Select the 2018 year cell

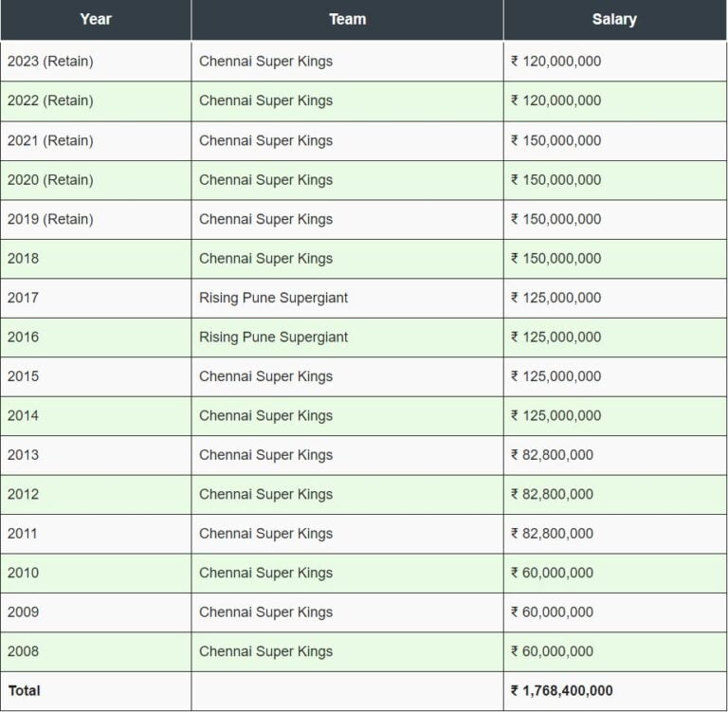point(96,259)
